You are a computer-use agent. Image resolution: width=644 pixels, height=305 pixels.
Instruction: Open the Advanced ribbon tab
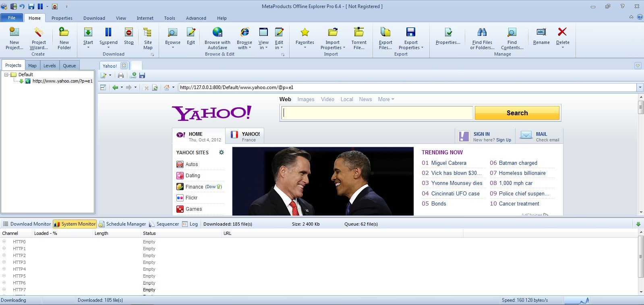tap(196, 18)
